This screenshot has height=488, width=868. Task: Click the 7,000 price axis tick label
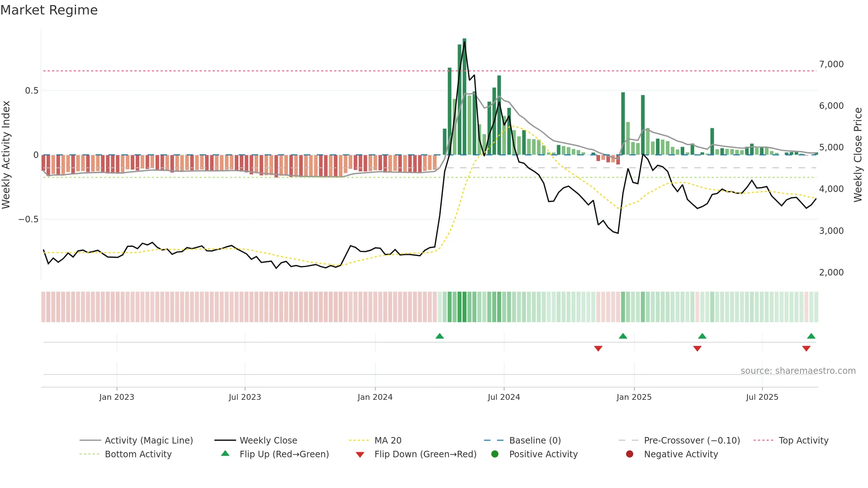pyautogui.click(x=831, y=64)
